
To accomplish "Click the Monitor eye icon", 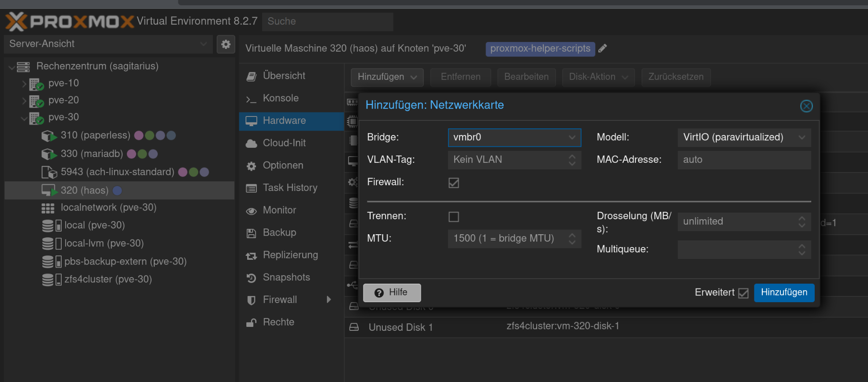I will click(251, 211).
